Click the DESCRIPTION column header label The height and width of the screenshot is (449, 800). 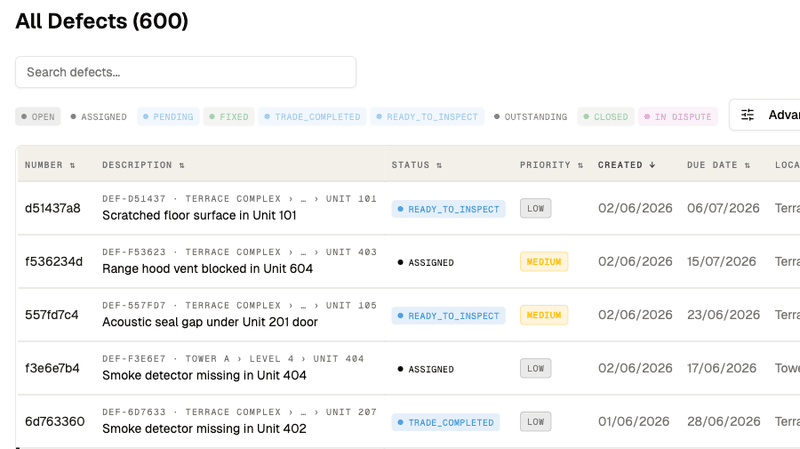pyautogui.click(x=137, y=165)
